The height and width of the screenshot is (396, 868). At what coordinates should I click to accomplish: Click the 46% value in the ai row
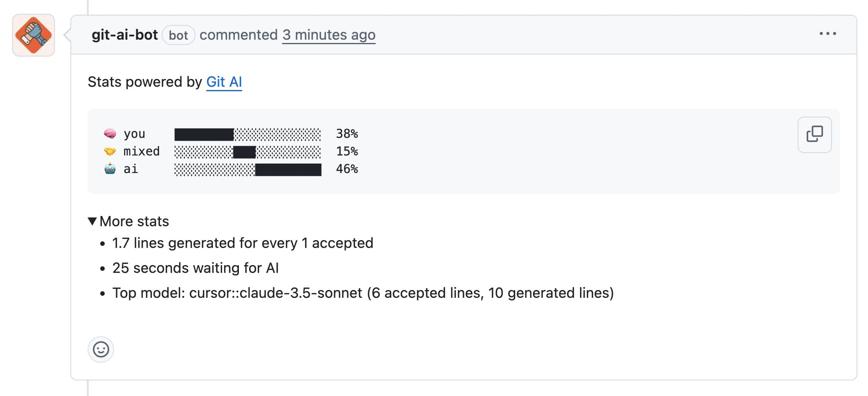347,169
